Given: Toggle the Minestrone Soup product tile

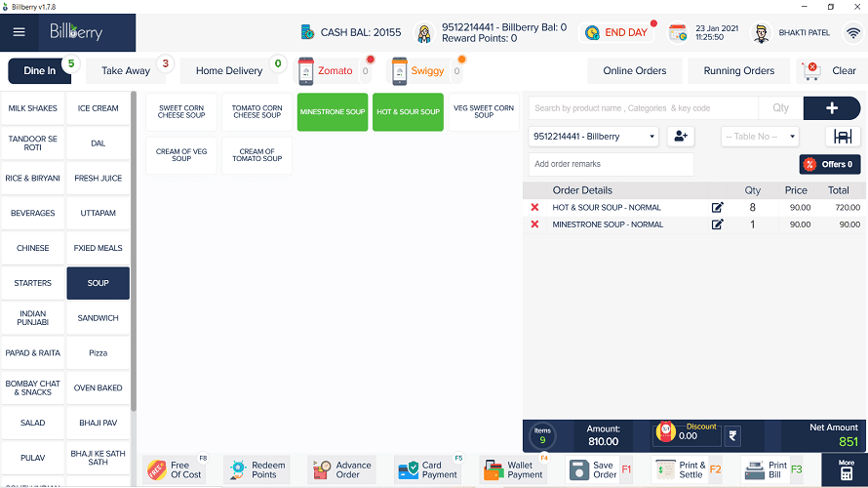Looking at the screenshot, I should pos(333,112).
